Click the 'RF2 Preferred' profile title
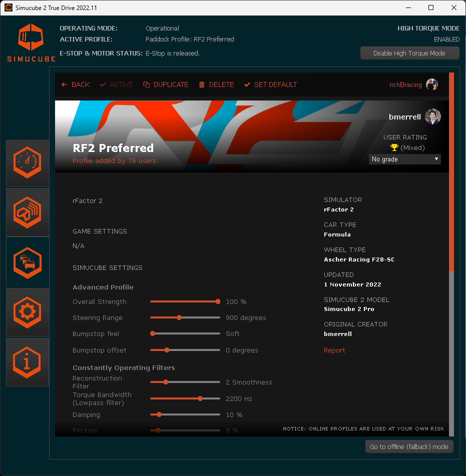The image size is (466, 476). (x=113, y=148)
